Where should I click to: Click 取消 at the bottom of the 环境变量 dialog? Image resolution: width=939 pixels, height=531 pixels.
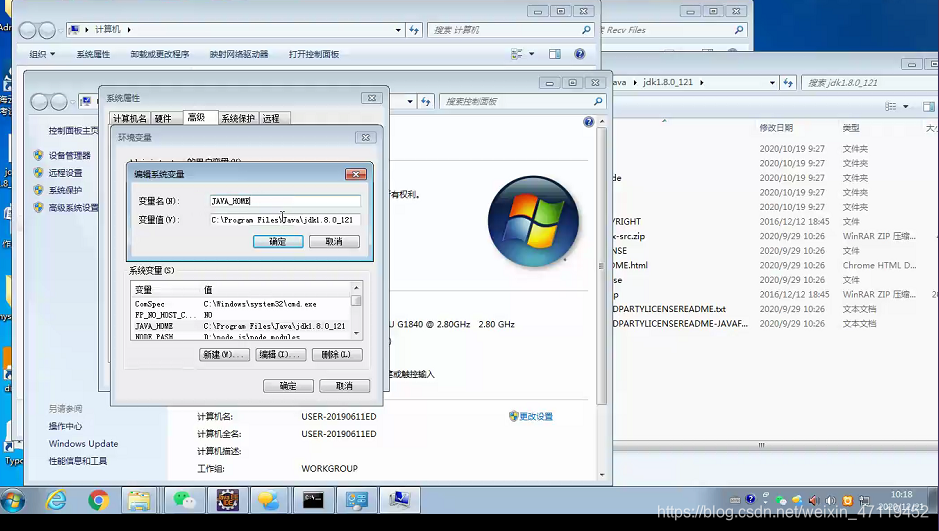(344, 386)
